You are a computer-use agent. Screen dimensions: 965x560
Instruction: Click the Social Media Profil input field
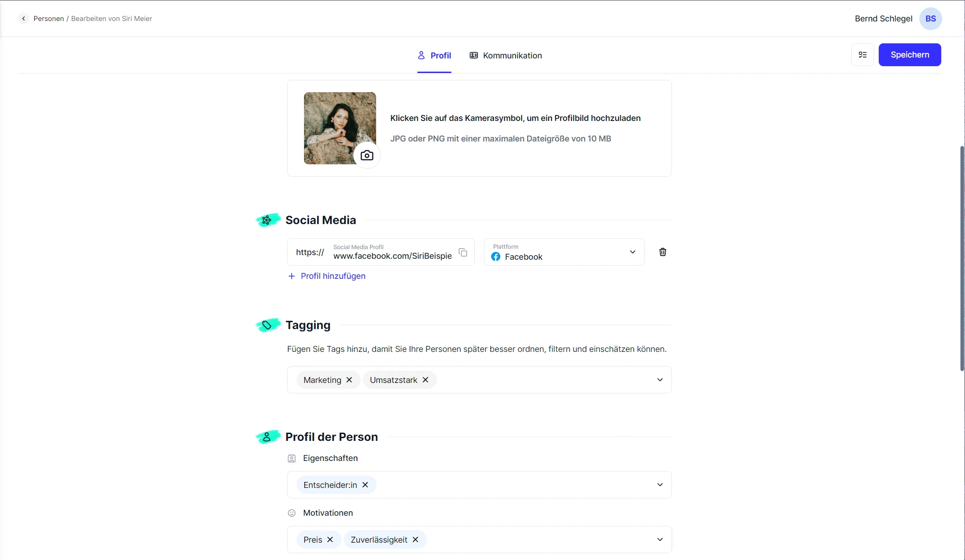click(393, 256)
